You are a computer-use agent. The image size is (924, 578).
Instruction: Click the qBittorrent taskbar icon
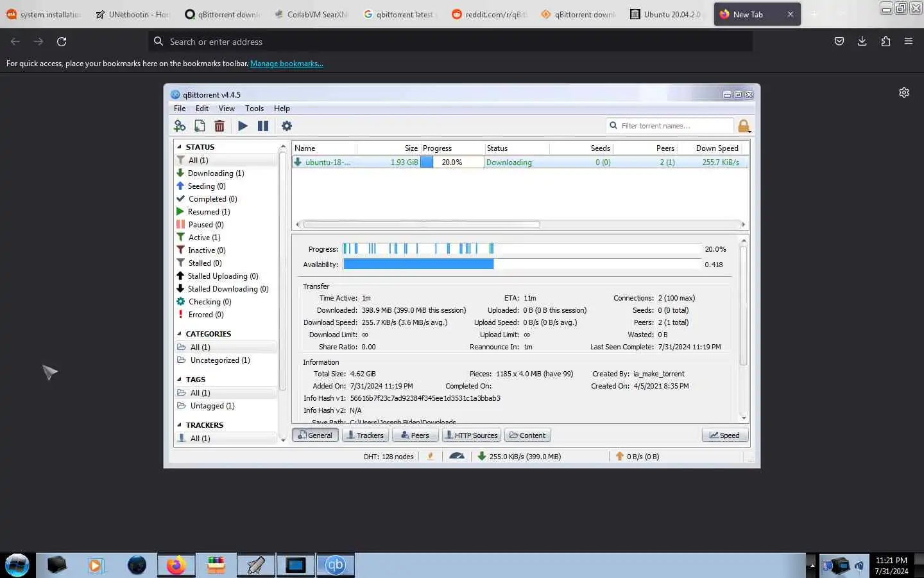tap(336, 565)
